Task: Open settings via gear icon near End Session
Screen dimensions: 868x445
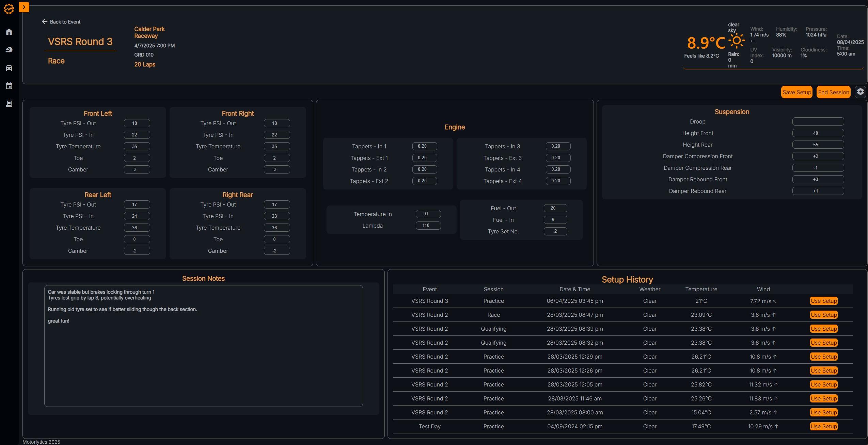Action: click(x=860, y=92)
